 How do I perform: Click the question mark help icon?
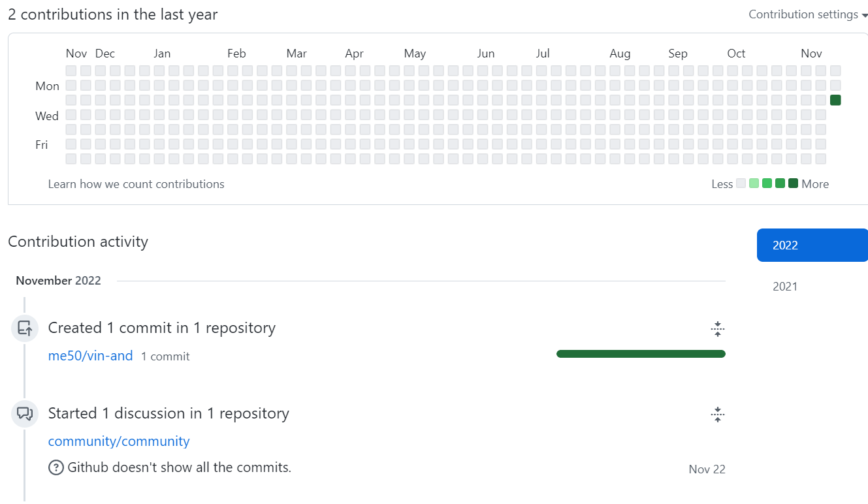point(56,467)
